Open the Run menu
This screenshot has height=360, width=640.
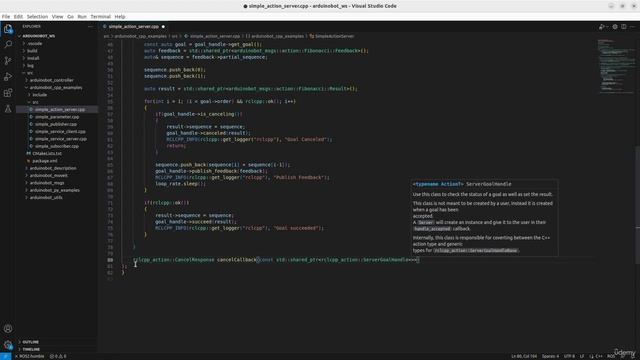(x=82, y=17)
